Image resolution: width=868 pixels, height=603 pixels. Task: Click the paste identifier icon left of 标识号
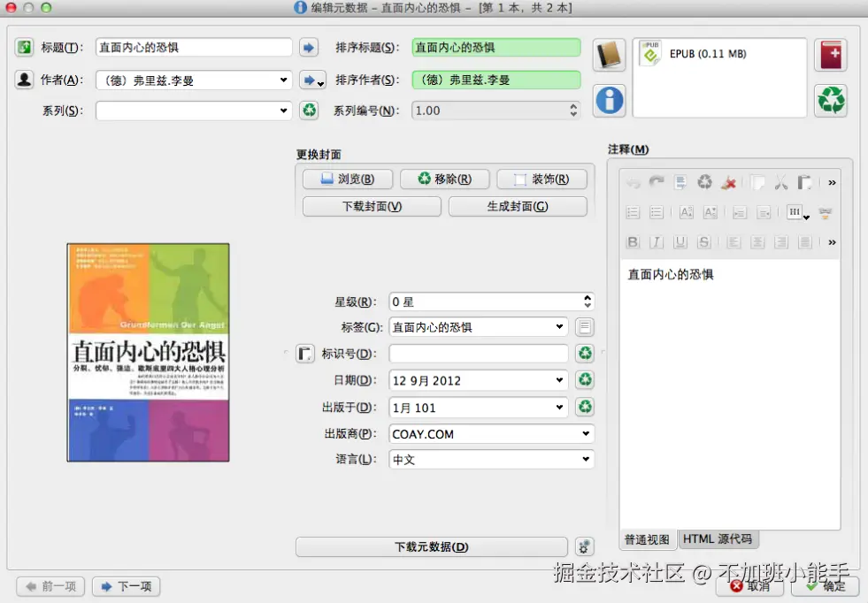click(x=304, y=353)
